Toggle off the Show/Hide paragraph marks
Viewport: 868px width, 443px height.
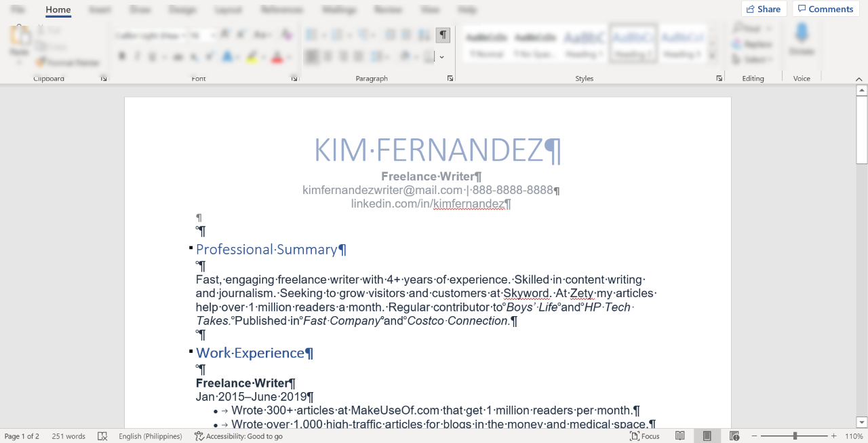tap(443, 35)
